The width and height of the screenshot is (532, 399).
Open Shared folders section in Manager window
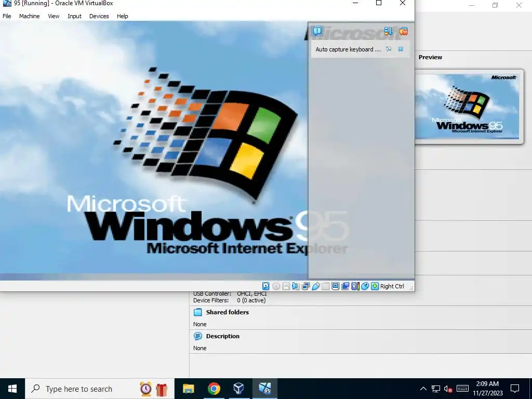point(228,312)
